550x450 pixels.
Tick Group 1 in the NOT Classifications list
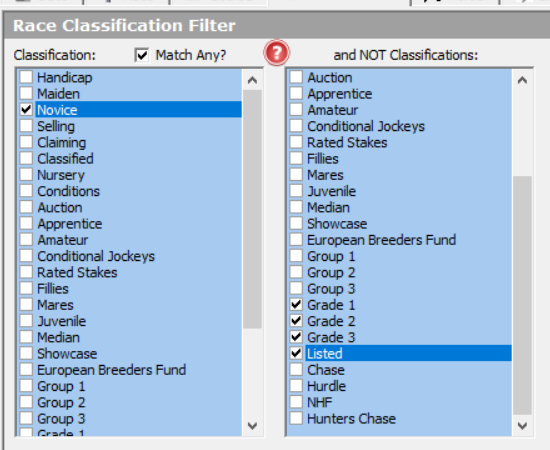296,256
